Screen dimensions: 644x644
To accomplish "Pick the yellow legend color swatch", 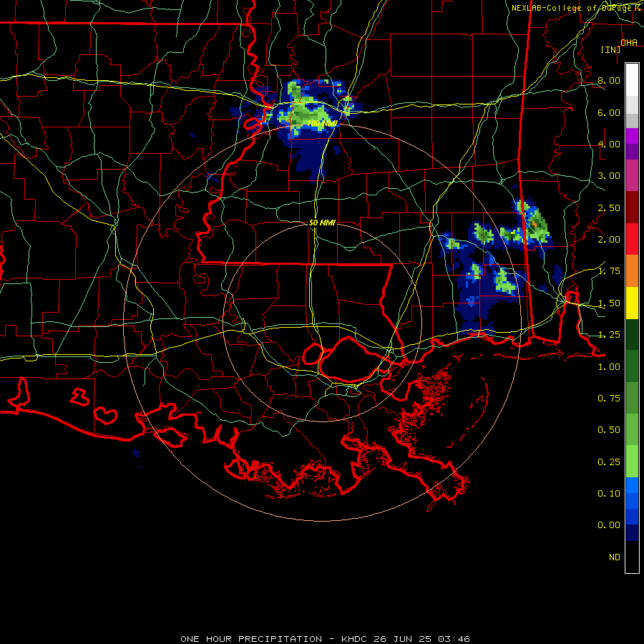I will tap(632, 303).
